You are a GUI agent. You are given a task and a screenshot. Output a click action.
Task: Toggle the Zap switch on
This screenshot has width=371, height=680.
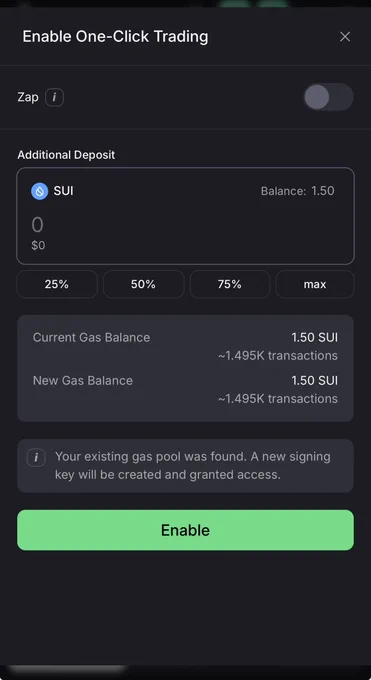pos(328,97)
